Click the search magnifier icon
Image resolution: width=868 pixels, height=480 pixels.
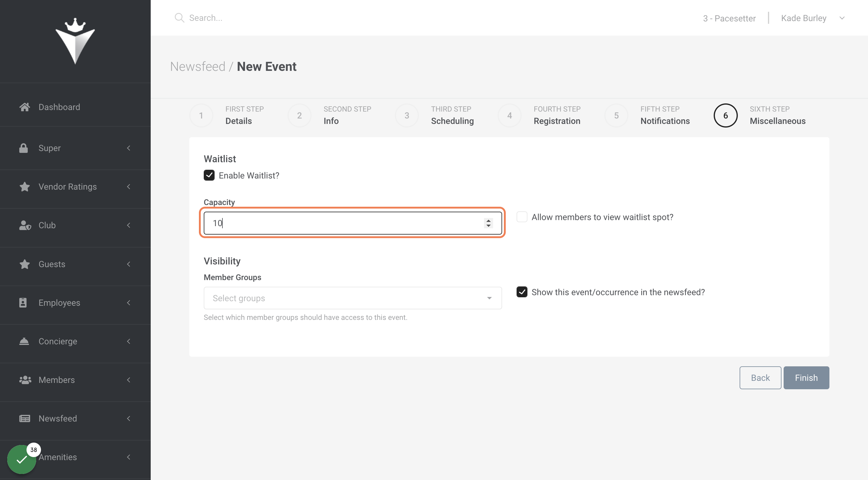pos(179,18)
